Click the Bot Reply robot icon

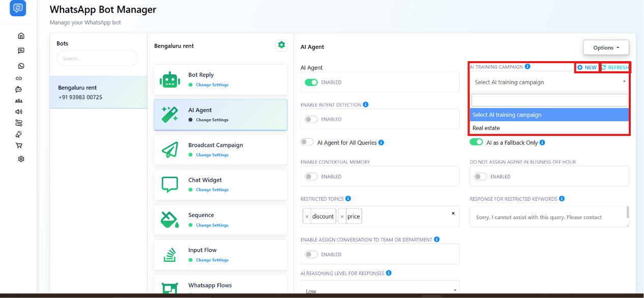pyautogui.click(x=170, y=79)
